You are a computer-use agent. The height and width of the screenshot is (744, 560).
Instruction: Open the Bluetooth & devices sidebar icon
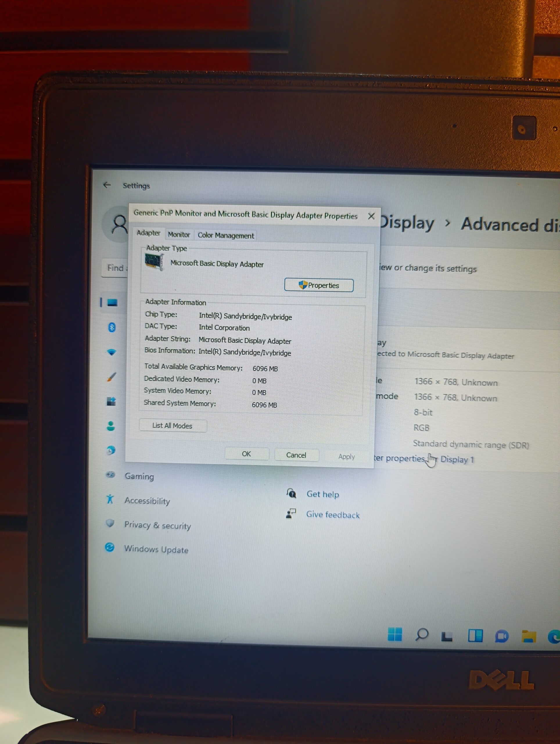click(112, 327)
